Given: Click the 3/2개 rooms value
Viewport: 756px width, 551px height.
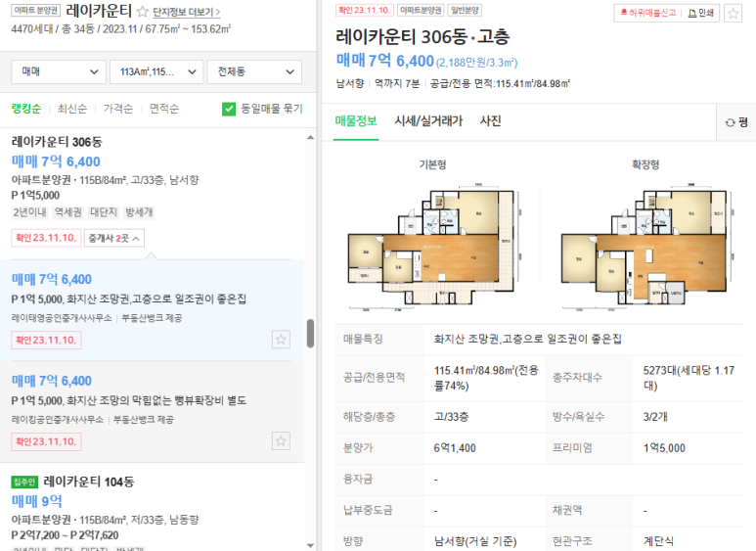Looking at the screenshot, I should click(655, 417).
